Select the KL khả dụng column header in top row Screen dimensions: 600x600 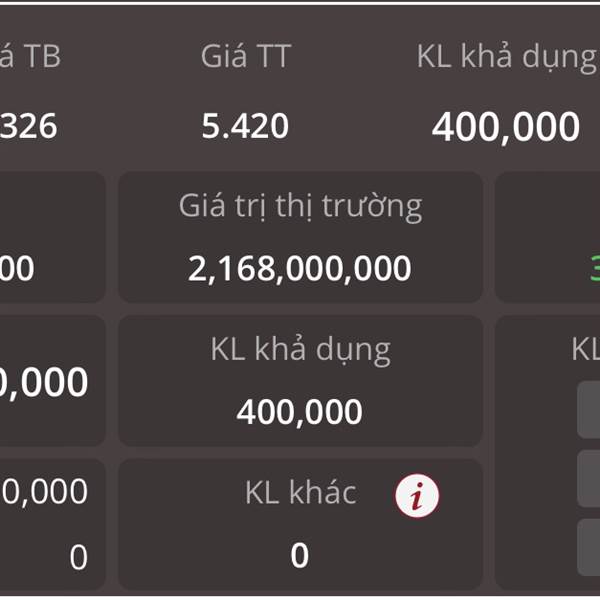coord(508,57)
